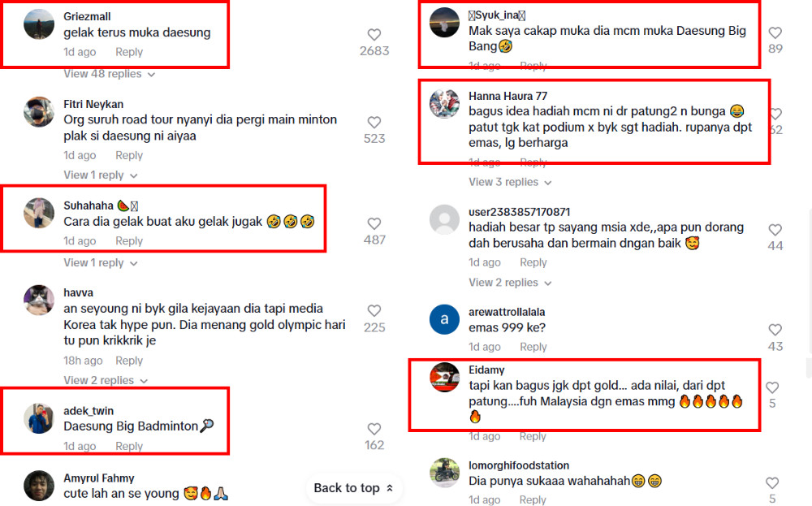The image size is (812, 506).
Task: Heart arewattrollalala's comment with 43 likes
Action: tap(775, 330)
